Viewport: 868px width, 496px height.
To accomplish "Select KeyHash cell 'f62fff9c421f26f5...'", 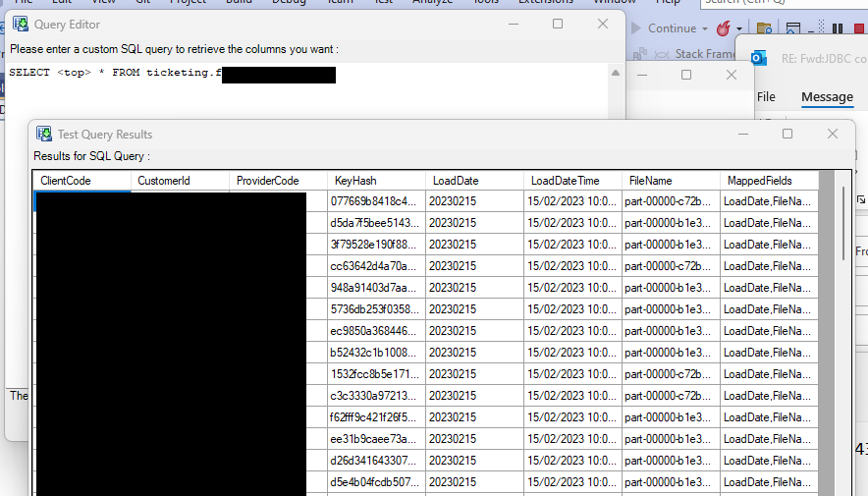I will (376, 416).
